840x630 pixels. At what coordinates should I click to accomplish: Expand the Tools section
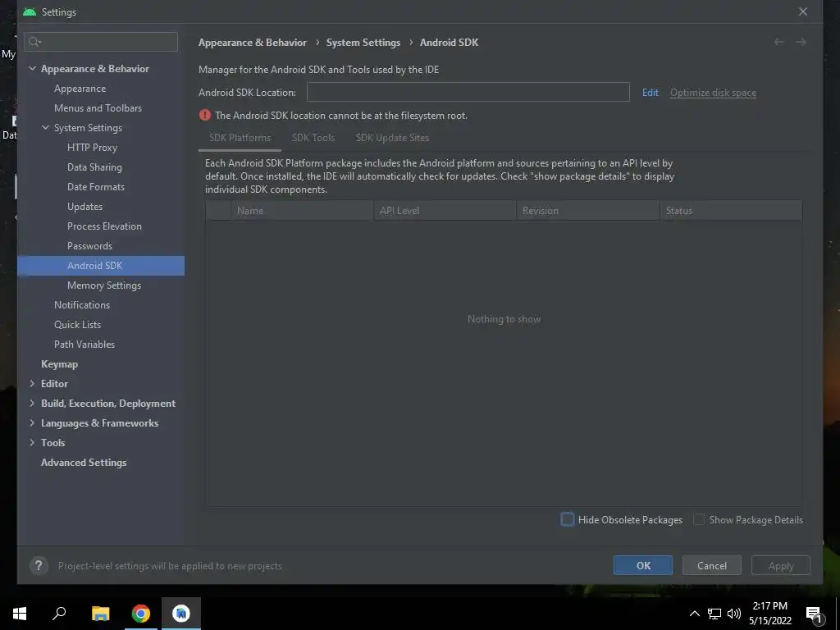pos(32,442)
